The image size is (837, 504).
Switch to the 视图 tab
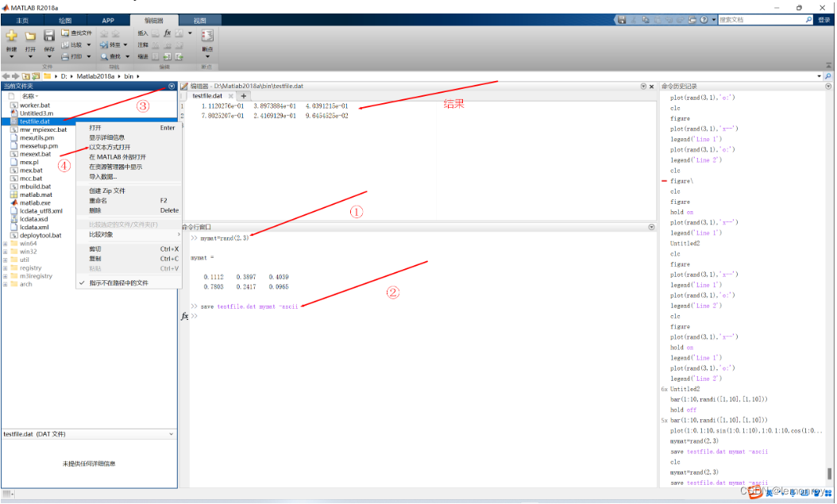tap(199, 21)
